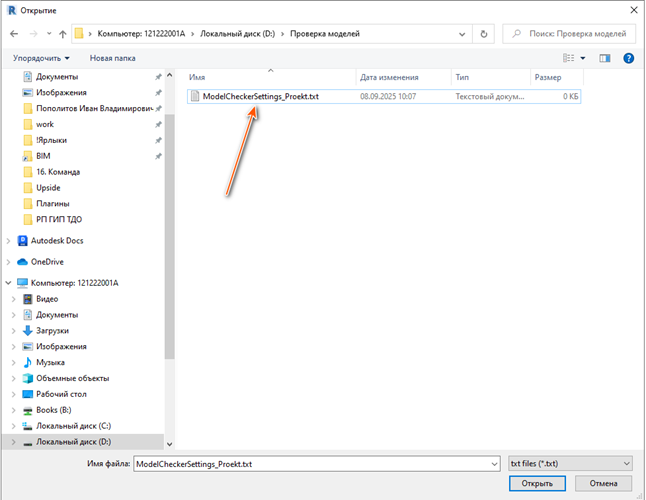Viewport: 646px width, 500px height.
Task: Click the Новая папка toolbar button
Action: click(x=112, y=58)
